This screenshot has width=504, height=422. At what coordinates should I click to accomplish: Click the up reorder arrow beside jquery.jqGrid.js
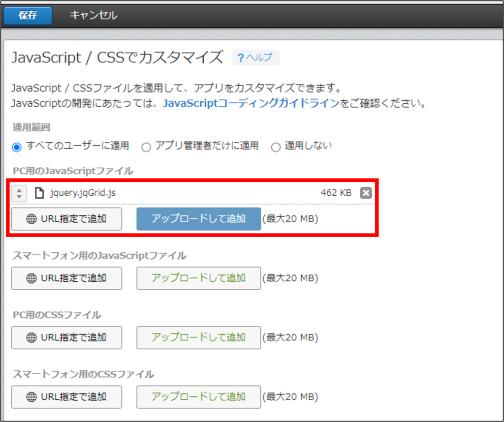pyautogui.click(x=19, y=190)
